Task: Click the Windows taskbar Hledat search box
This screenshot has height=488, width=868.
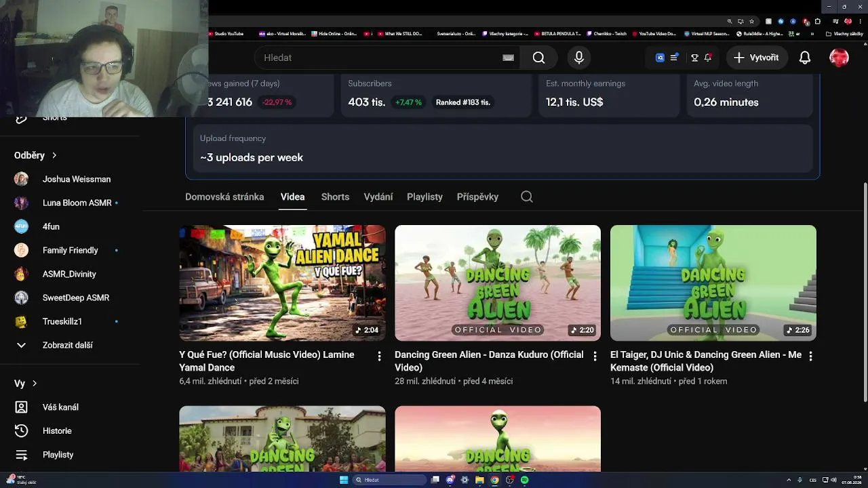Action: coord(389,480)
